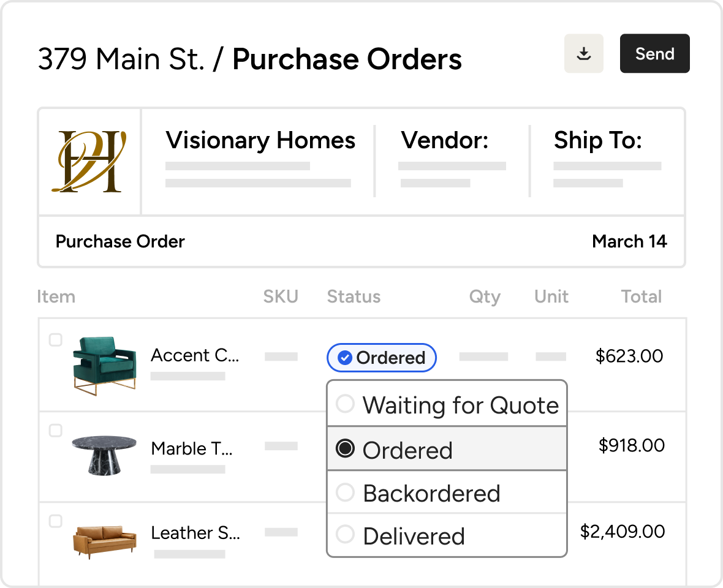This screenshot has height=588, width=723.
Task: Check the Accent Chair row checkbox
Action: click(56, 341)
